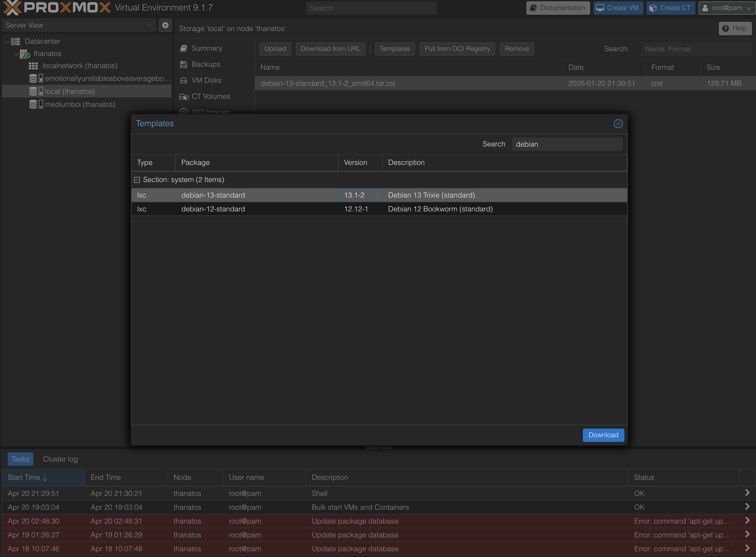Collapse the Section: system group
Viewport: 756px width, 557px height.
pyautogui.click(x=137, y=180)
